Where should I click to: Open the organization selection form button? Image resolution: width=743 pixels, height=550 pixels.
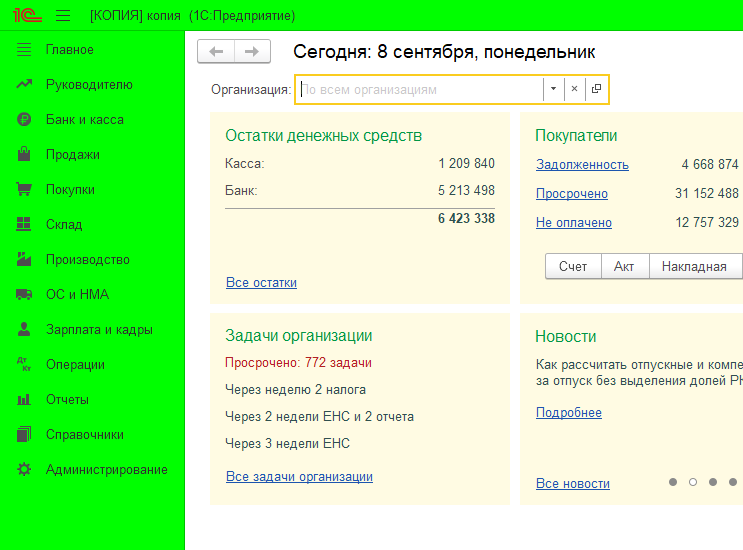596,89
